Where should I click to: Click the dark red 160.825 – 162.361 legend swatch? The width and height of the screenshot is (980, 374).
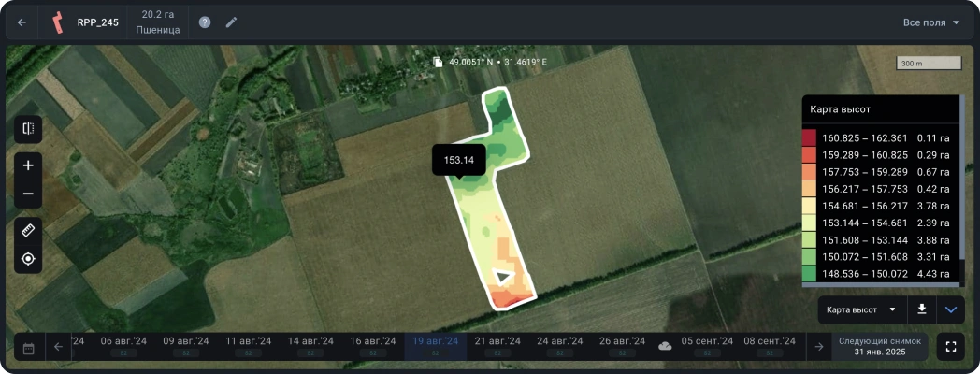click(809, 137)
